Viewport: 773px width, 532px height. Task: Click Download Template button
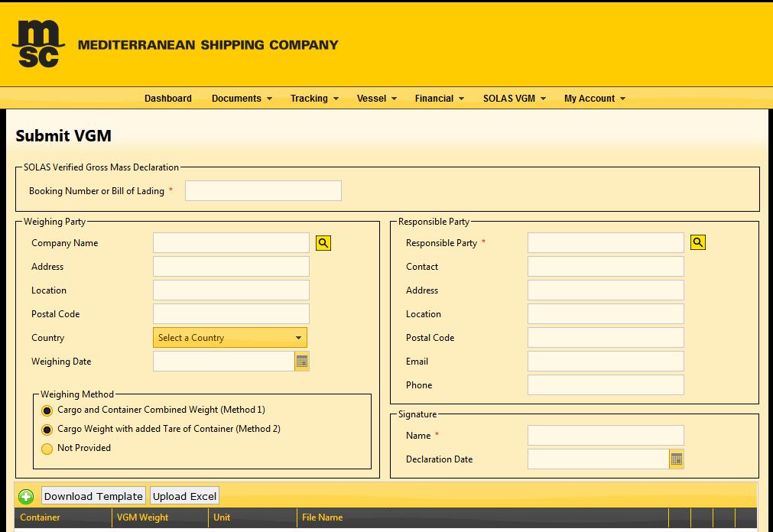pyautogui.click(x=94, y=496)
